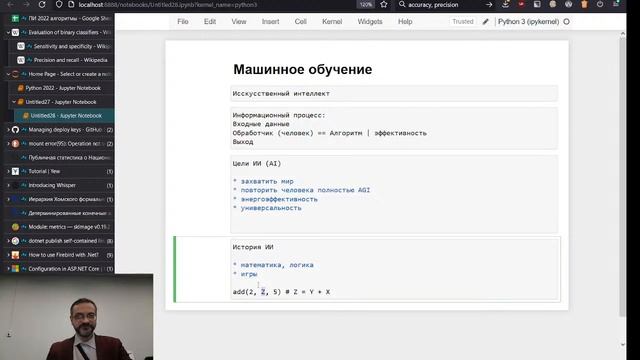Image resolution: width=640 pixels, height=360 pixels.
Task: Open the browser downloads icon
Action: click(x=505, y=4)
